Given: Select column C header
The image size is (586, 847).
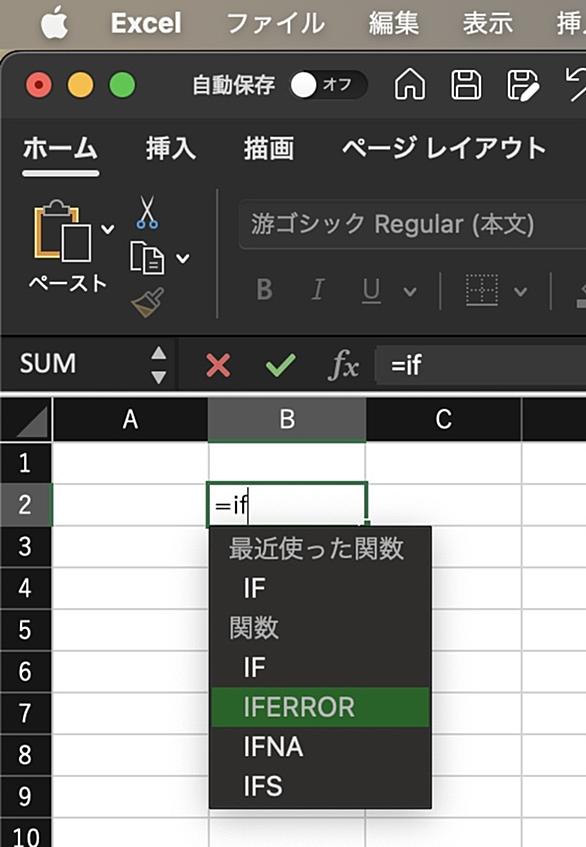Looking at the screenshot, I should coord(443,420).
